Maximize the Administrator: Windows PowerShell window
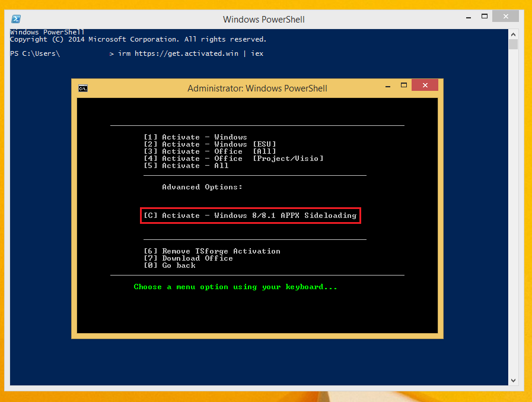 (404, 85)
